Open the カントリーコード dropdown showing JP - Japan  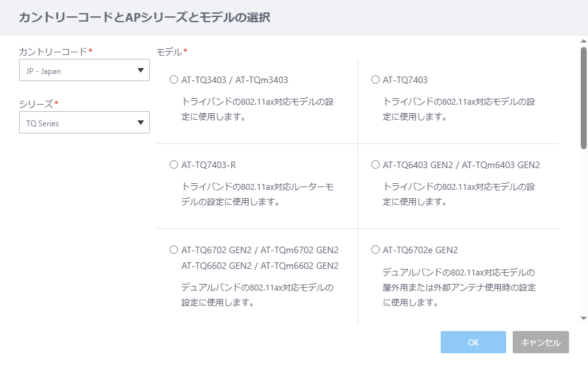[x=84, y=70]
